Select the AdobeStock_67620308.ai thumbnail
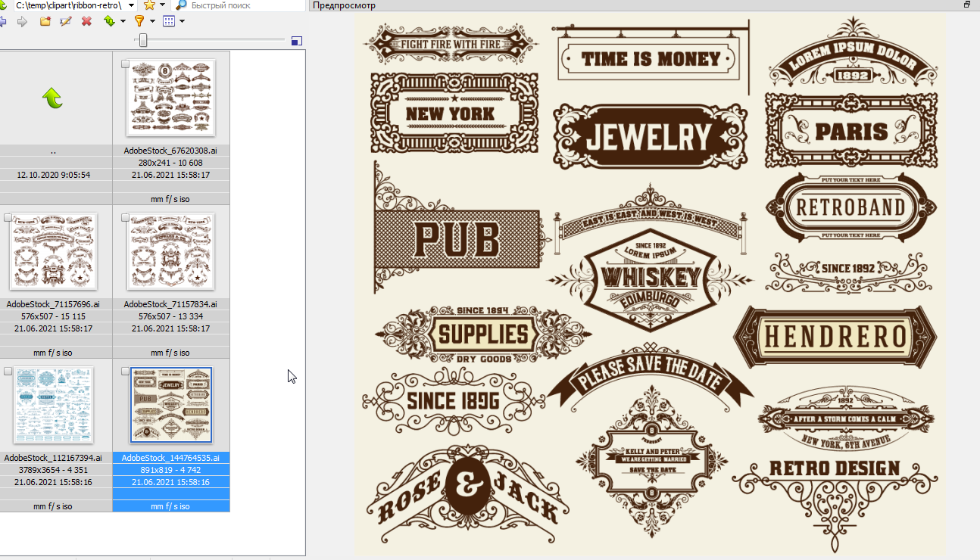The image size is (980, 560). pyautogui.click(x=171, y=98)
